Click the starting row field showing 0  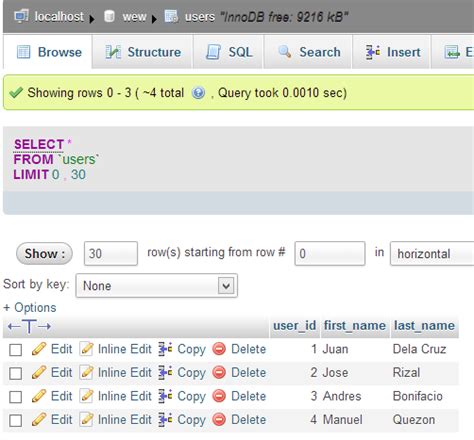coord(330,253)
